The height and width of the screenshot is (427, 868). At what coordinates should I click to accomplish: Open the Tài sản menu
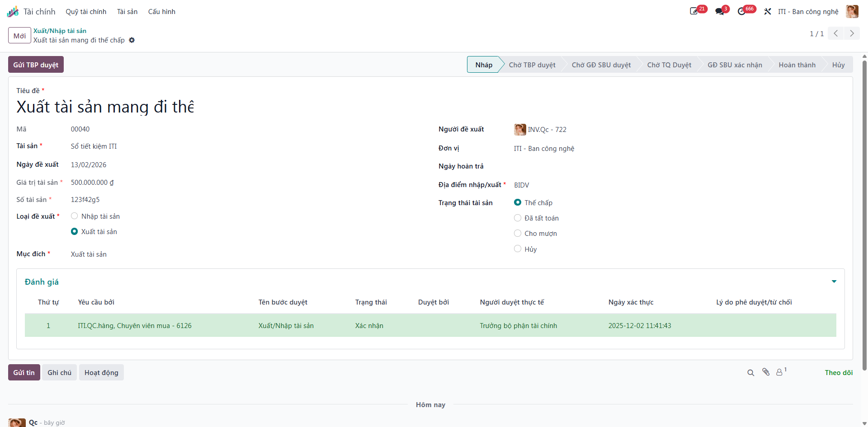click(127, 12)
